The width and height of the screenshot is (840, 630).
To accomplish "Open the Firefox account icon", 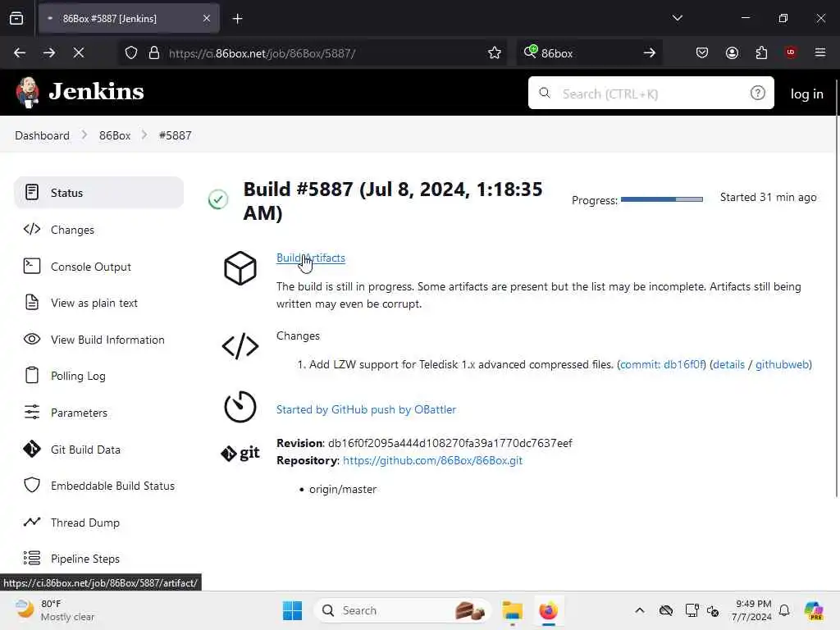I will click(x=732, y=52).
